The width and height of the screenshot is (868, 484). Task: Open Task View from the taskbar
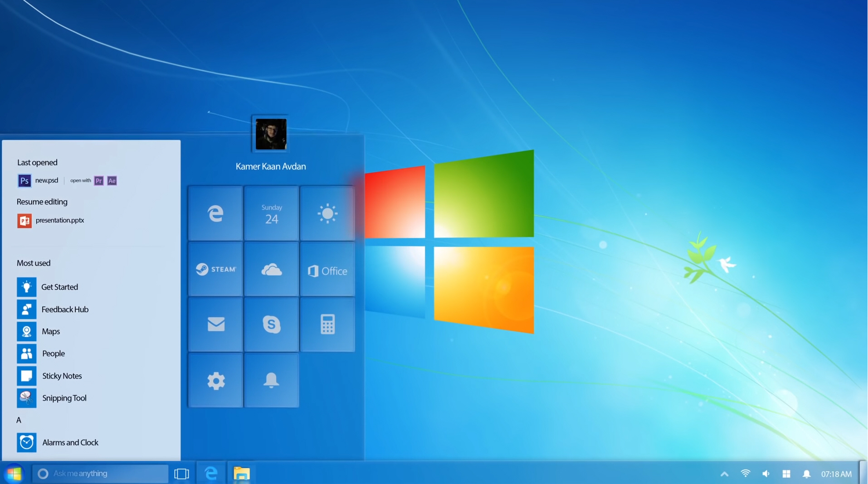(181, 474)
